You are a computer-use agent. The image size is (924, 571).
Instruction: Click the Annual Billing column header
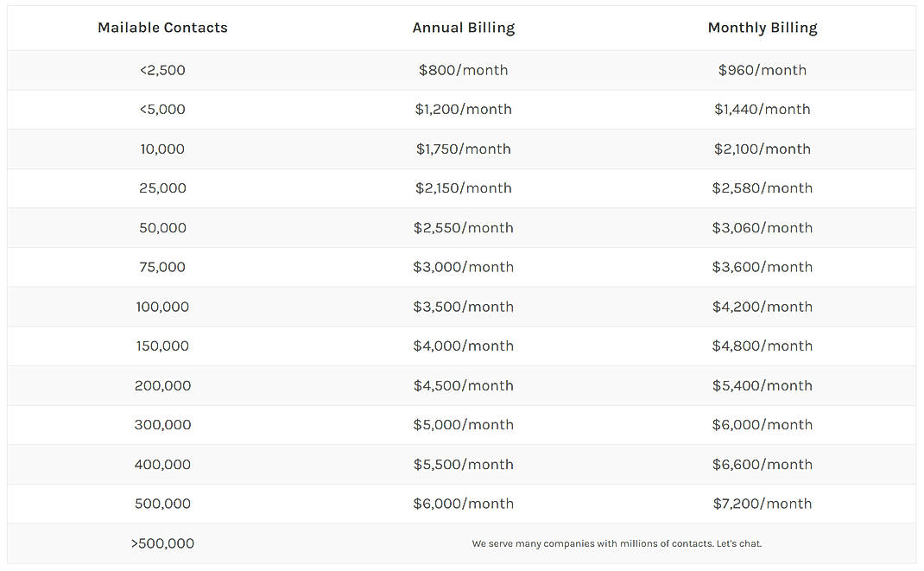(463, 28)
